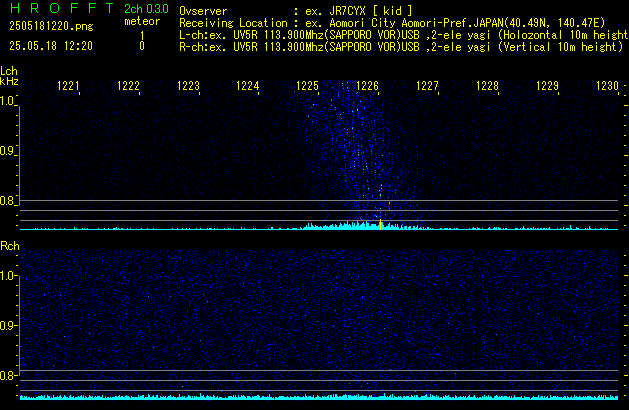Click the Rch 1.0 axis label
Viewport: 629px width, 410px height.
point(7,276)
